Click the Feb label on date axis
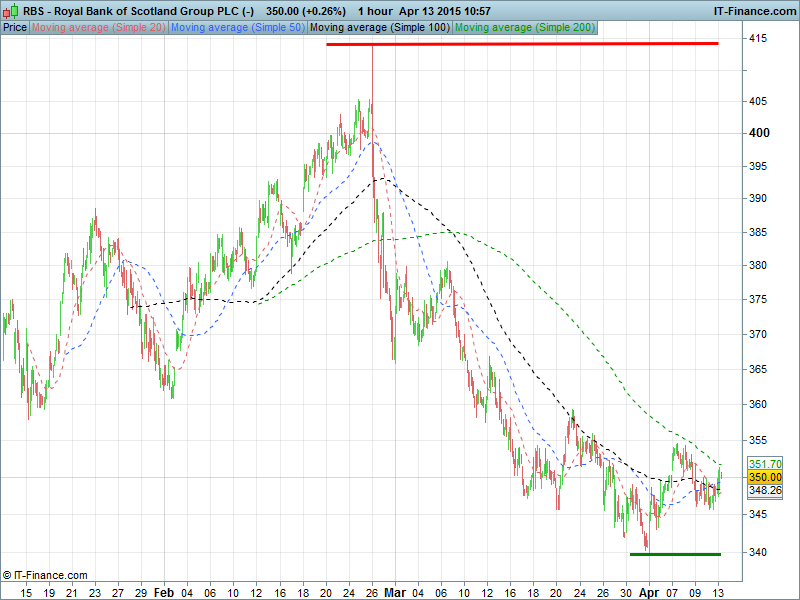Screen dimensions: 800x600 tap(163, 592)
